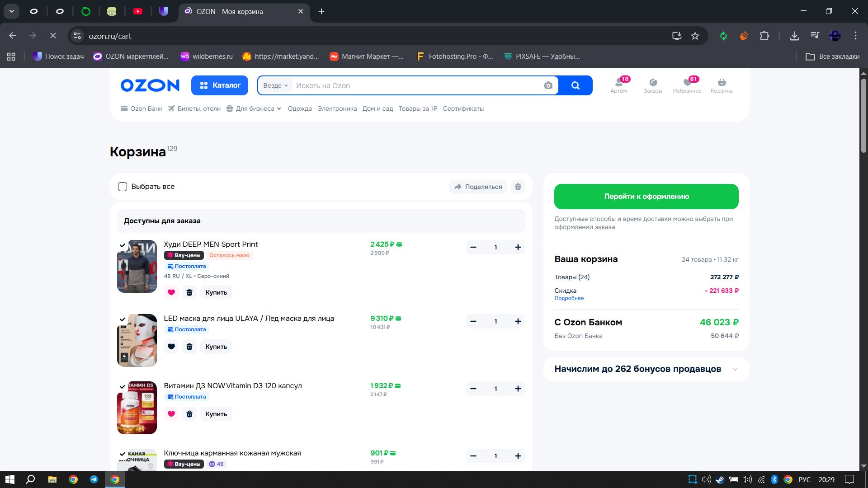
Task: Click the Подробнее discount details link
Action: tap(569, 298)
